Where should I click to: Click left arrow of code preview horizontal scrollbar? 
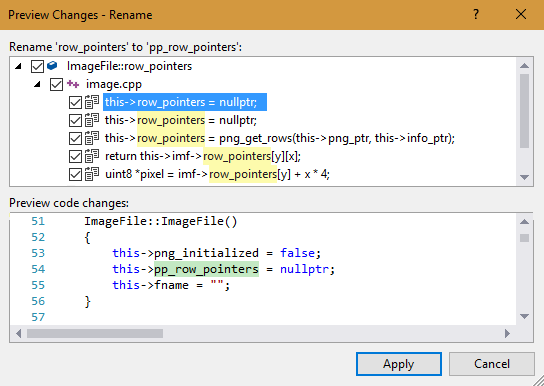pos(18,333)
